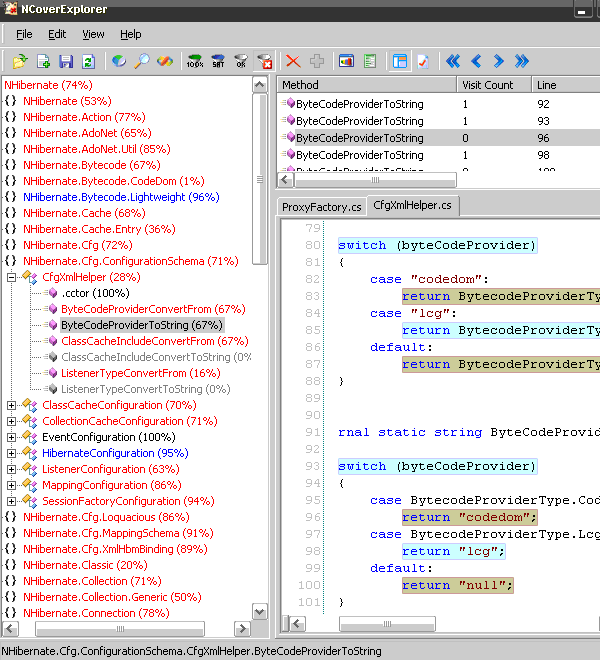Viewport: 600px width, 660px height.
Task: Expand the ListenerConfiguration (63%) node
Action: click(11, 469)
